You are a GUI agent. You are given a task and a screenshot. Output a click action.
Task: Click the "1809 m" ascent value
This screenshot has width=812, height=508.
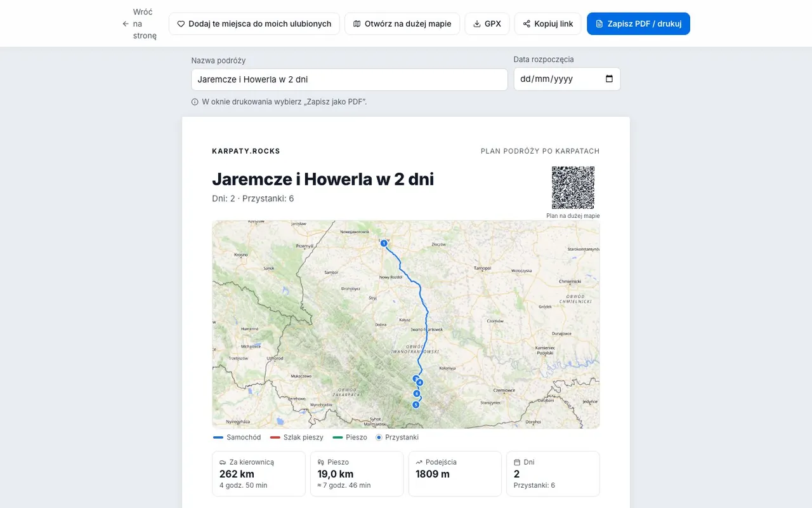(433, 474)
